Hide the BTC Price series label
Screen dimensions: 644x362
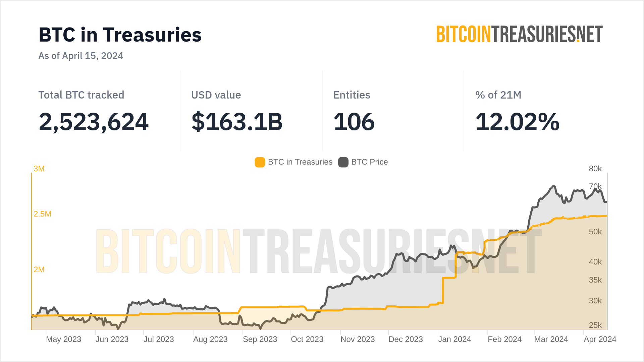369,162
